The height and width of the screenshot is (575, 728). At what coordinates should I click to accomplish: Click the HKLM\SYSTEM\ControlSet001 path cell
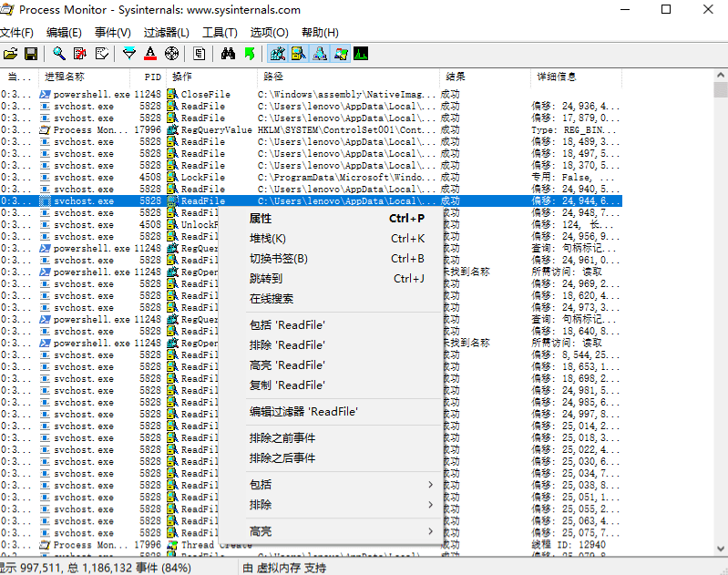tap(346, 130)
